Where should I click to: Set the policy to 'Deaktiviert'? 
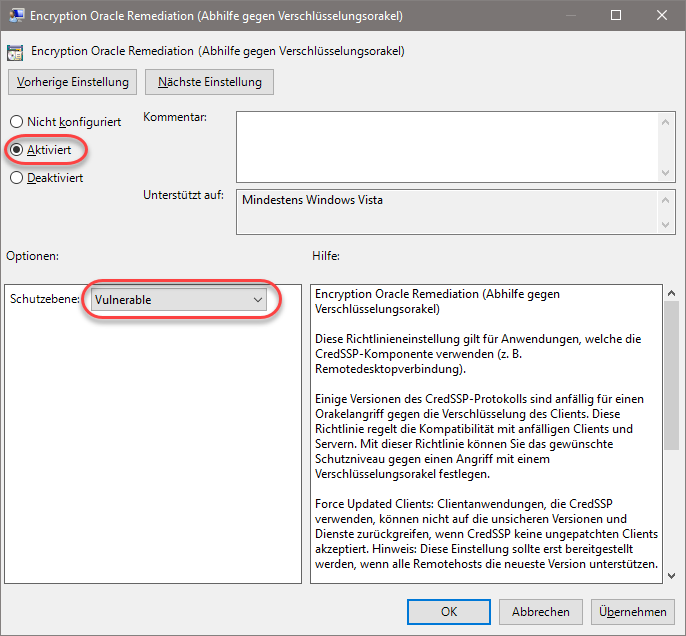coord(16,178)
